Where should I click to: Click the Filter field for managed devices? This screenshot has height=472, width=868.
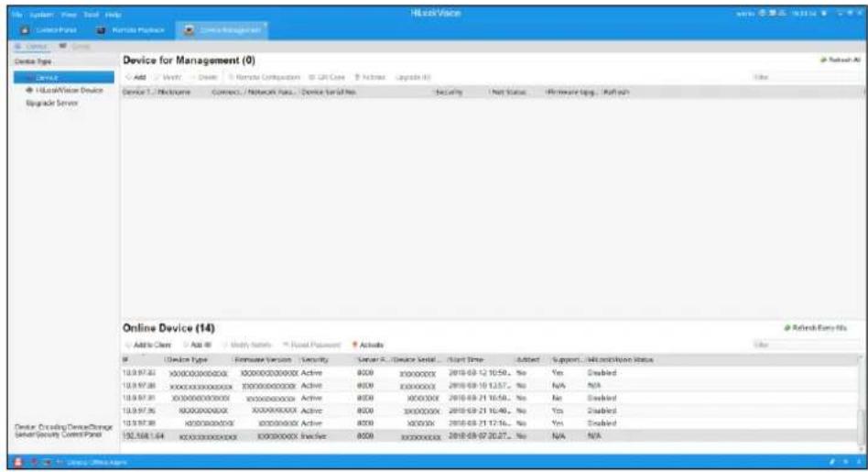(x=806, y=77)
